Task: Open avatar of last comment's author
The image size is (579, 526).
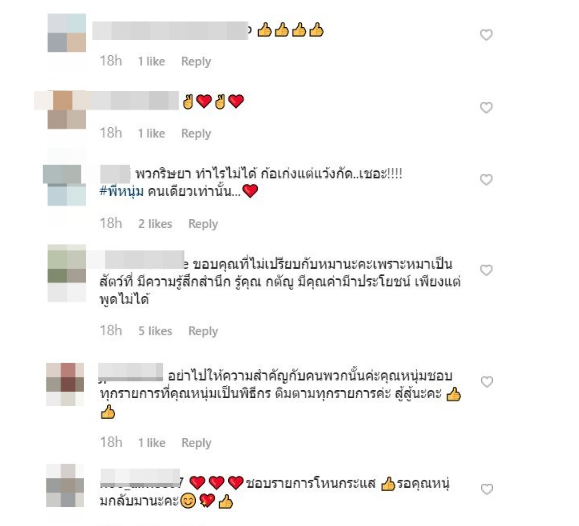Action: (x=65, y=485)
